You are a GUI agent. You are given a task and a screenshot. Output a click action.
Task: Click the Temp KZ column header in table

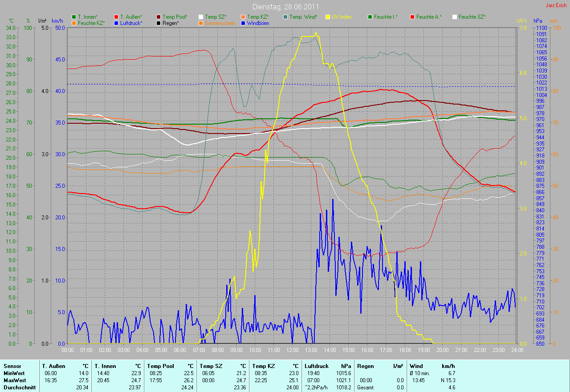pyautogui.click(x=264, y=366)
